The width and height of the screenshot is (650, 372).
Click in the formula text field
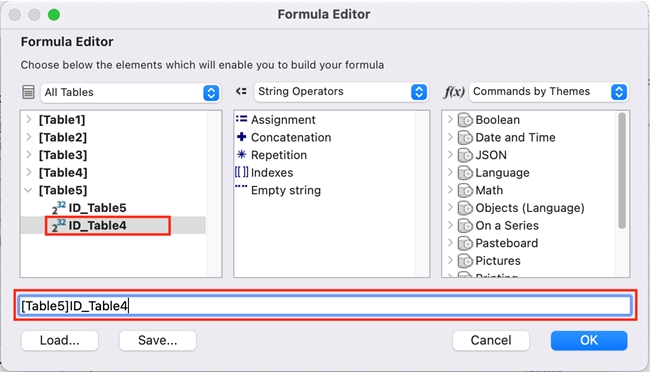coord(325,306)
